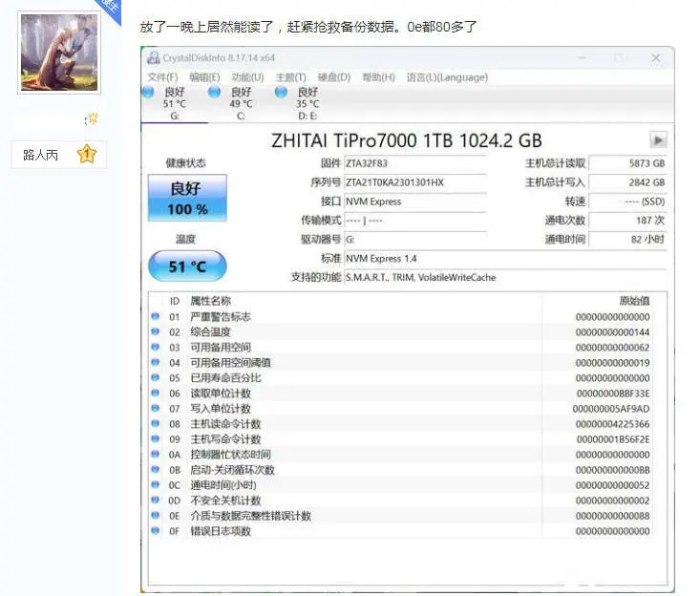
Task: Click the G: drive status circle icon
Action: 148,93
